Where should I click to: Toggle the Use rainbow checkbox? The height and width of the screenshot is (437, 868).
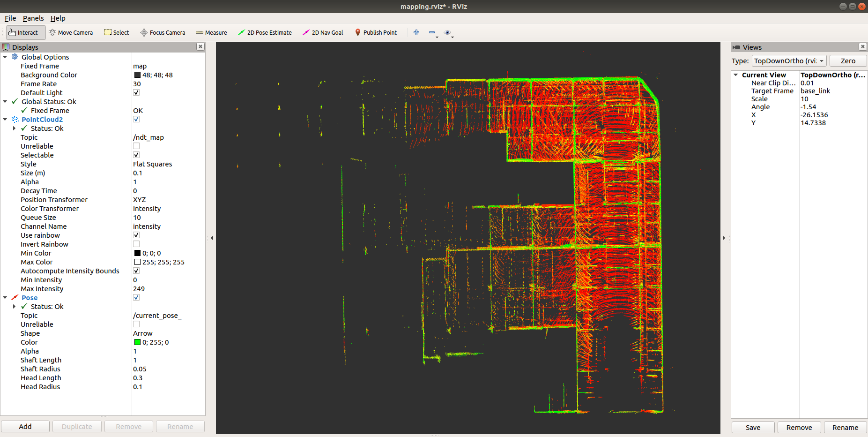click(x=136, y=235)
